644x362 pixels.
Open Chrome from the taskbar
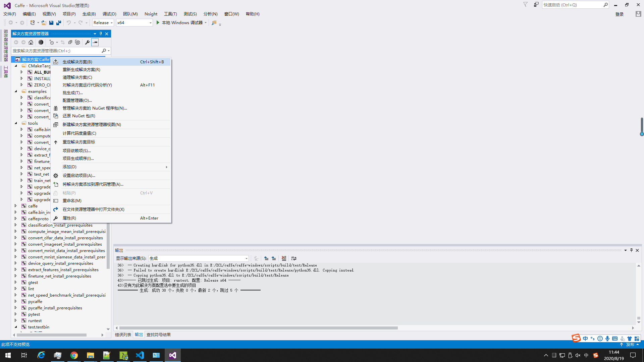pyautogui.click(x=74, y=355)
